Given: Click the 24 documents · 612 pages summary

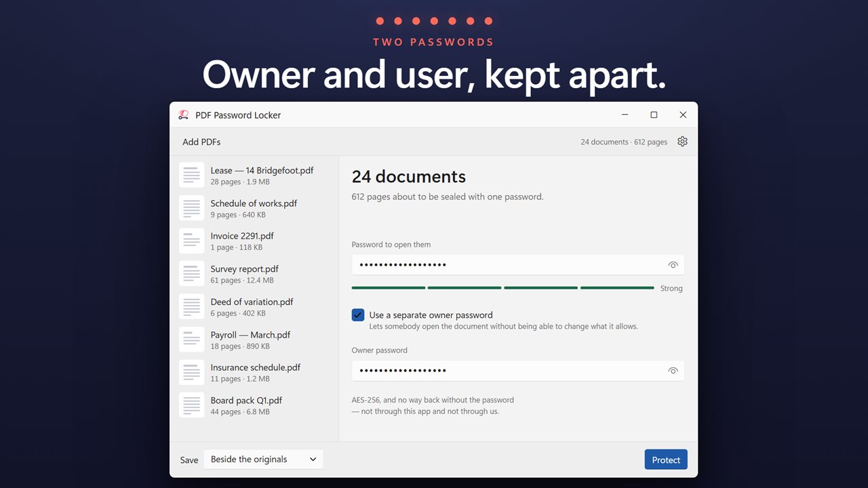Looking at the screenshot, I should 624,142.
